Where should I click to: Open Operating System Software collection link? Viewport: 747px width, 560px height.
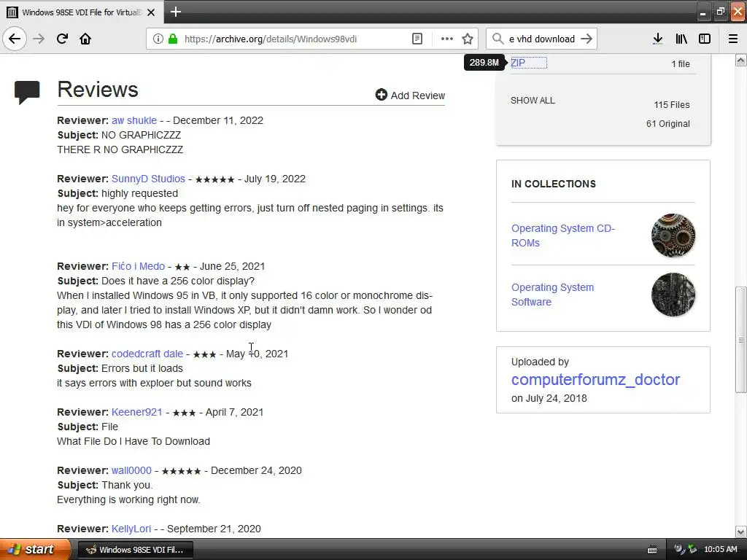553,295
